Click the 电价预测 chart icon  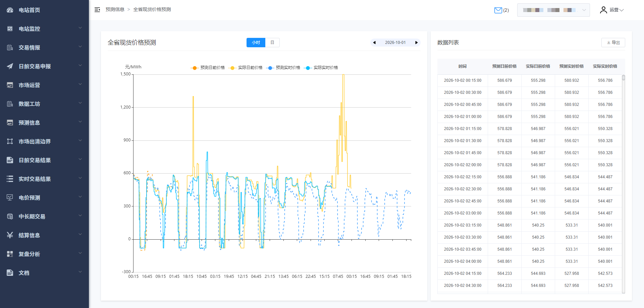point(10,198)
